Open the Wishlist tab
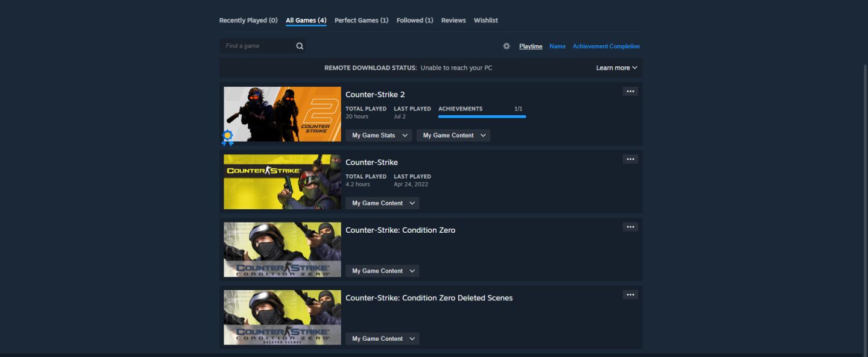 point(486,21)
